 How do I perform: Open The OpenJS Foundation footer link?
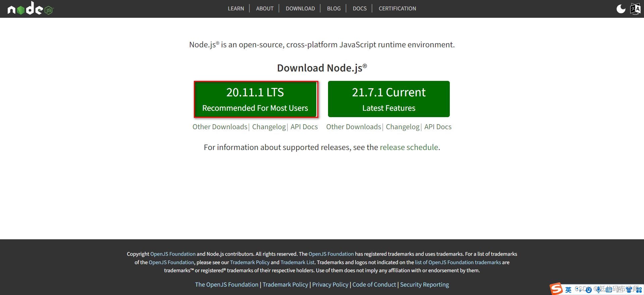coord(227,285)
